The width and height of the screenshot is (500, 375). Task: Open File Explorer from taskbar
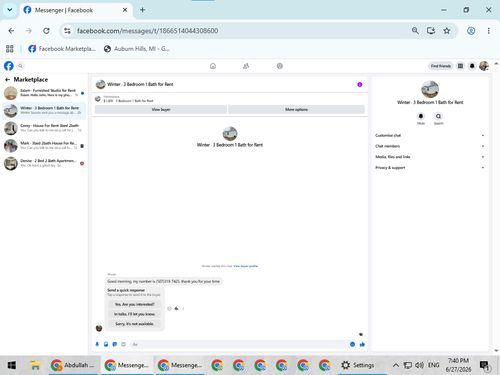[35, 365]
